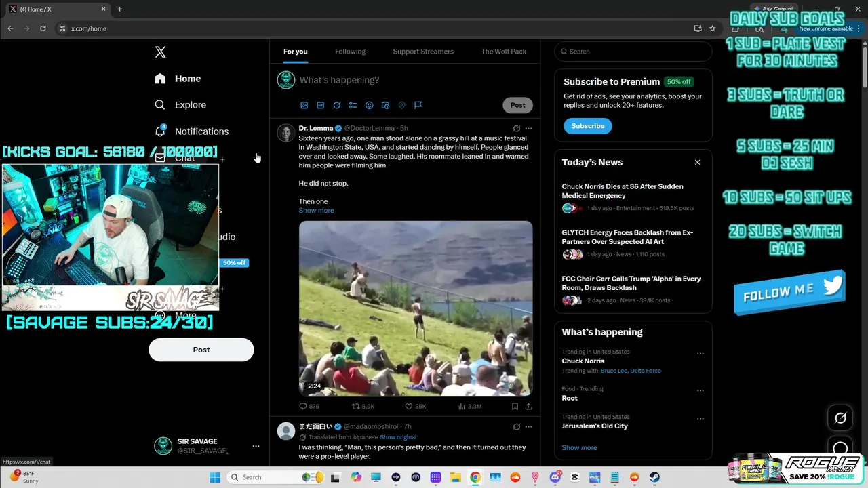Screen dimensions: 868x488
Task: Open Bruce Lee trending link
Action: coord(614,371)
